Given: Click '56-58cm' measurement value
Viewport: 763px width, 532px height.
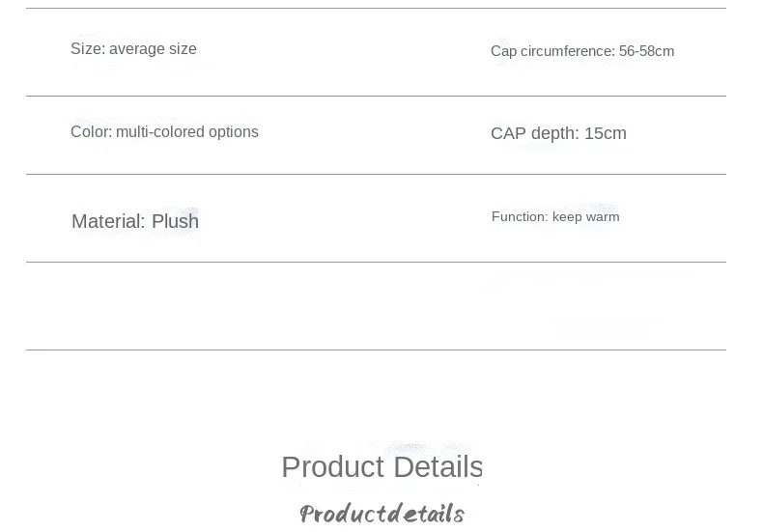Looking at the screenshot, I should tap(647, 51).
